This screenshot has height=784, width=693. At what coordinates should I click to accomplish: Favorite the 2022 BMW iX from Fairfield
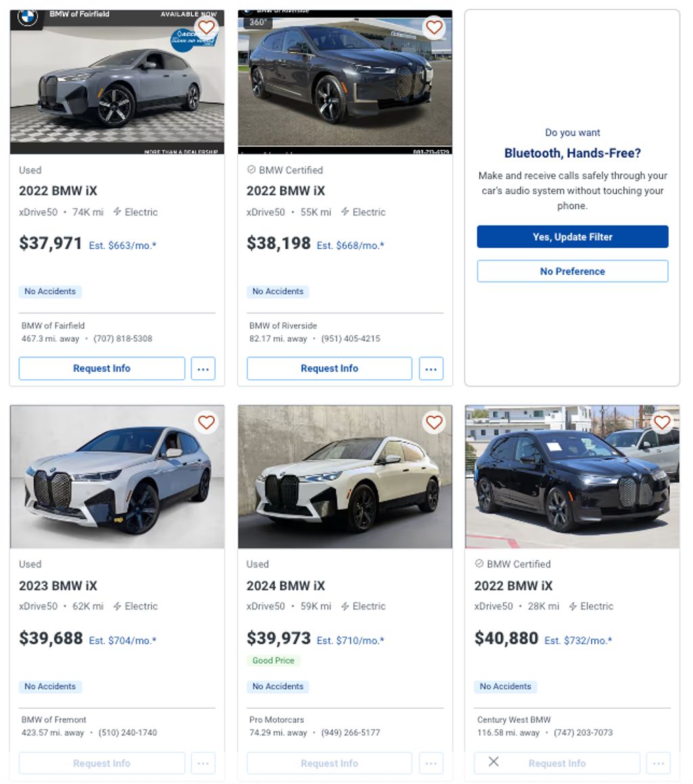pos(206,27)
